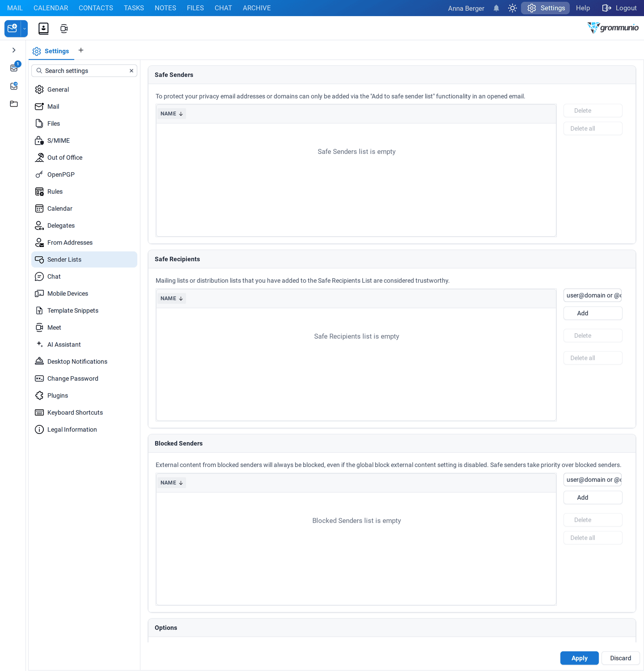644x671 pixels.
Task: Switch to the ARCHIVE menu item
Action: (257, 8)
